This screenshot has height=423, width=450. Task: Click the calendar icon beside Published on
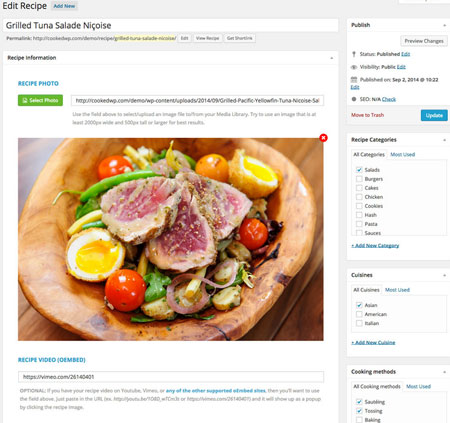click(x=354, y=80)
